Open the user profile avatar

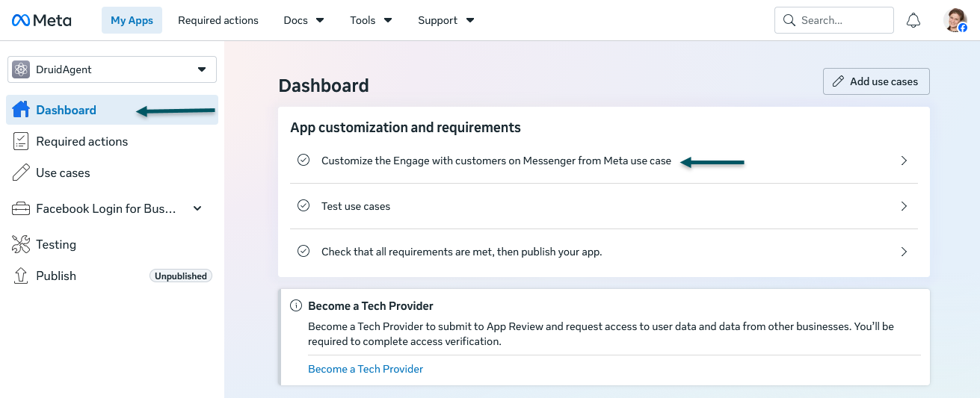coord(956,20)
